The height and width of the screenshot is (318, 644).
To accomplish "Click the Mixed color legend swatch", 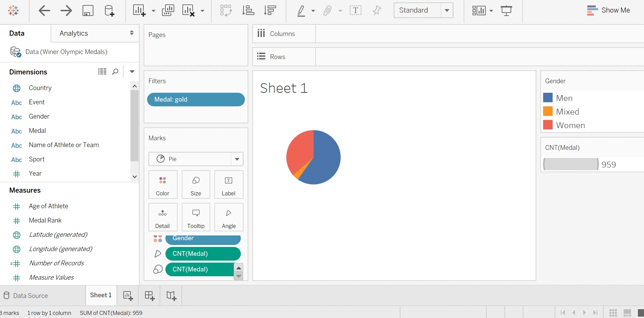I will pos(548,111).
